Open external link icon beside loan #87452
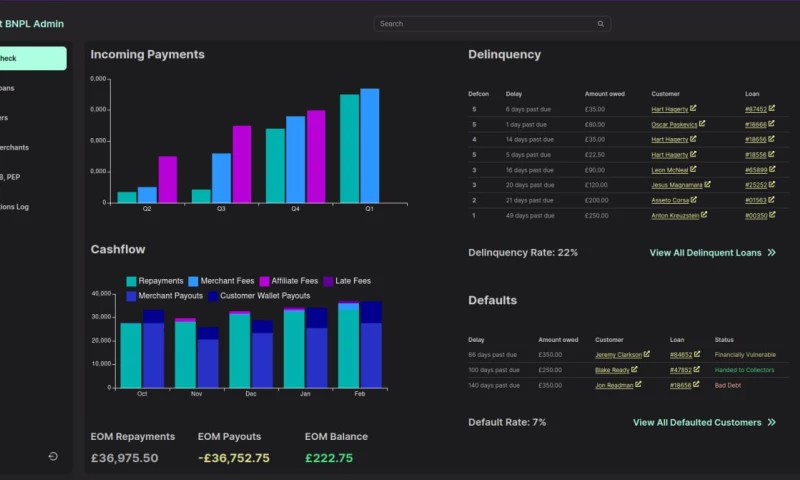 click(x=773, y=108)
